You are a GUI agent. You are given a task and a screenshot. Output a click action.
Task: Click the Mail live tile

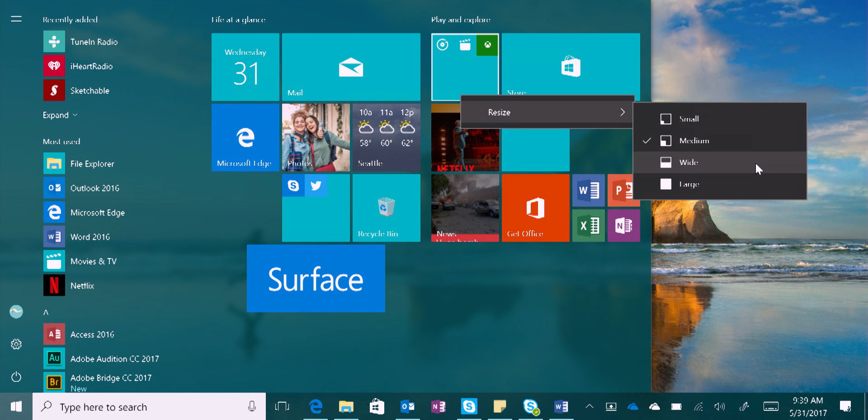coord(351,67)
